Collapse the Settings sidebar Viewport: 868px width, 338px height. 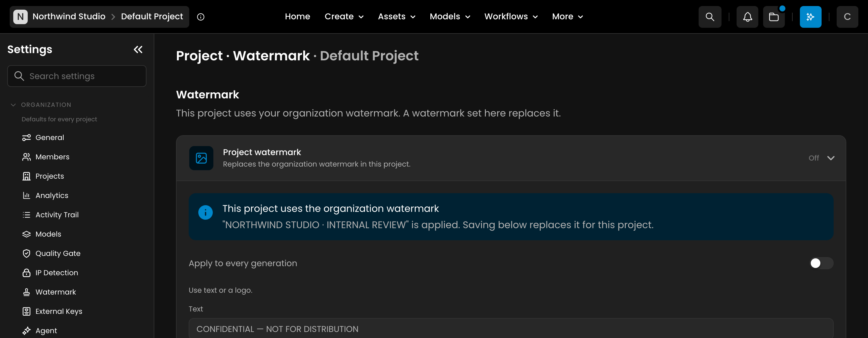click(138, 49)
